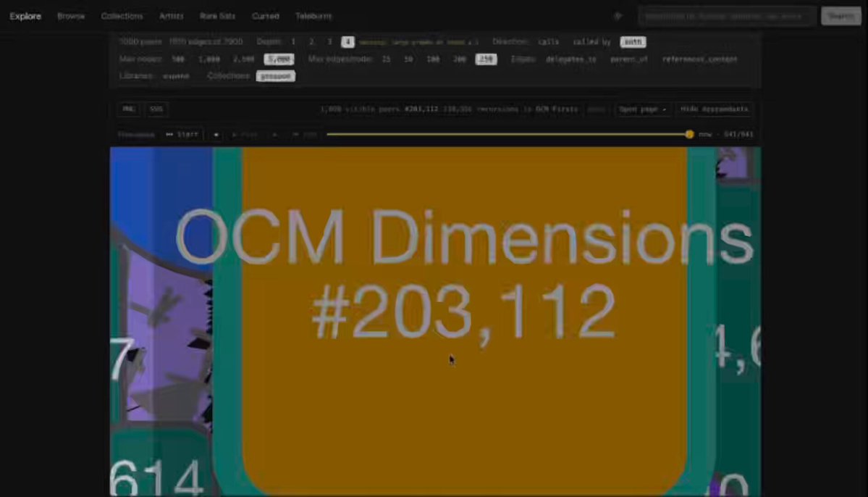Set Depth to 1
Viewport: 868px width, 497px height.
(293, 42)
